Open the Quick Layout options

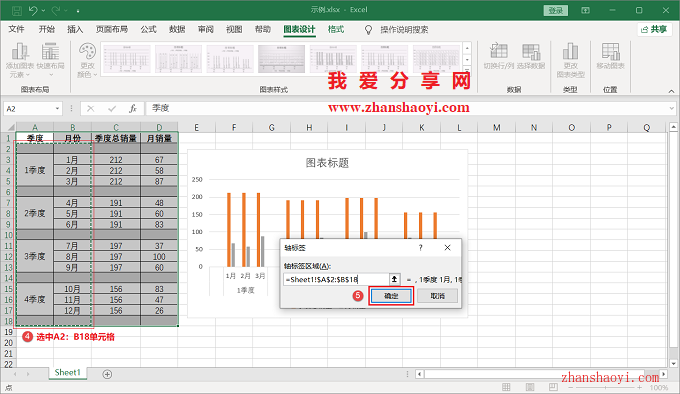point(51,60)
